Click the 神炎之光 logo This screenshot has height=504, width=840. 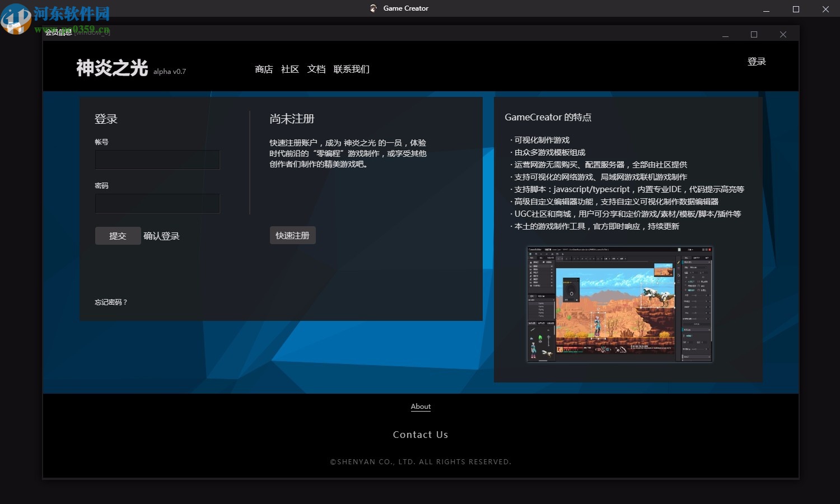[x=110, y=68]
